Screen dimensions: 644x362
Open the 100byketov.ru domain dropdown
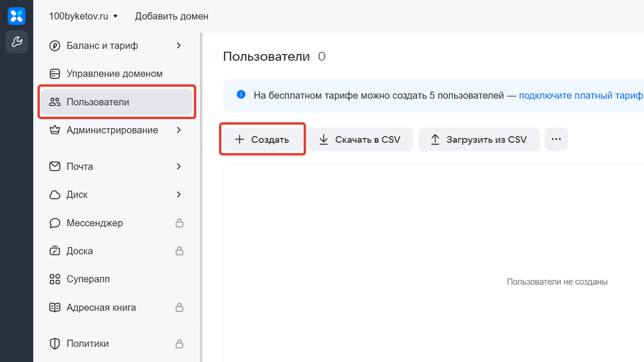tap(83, 16)
